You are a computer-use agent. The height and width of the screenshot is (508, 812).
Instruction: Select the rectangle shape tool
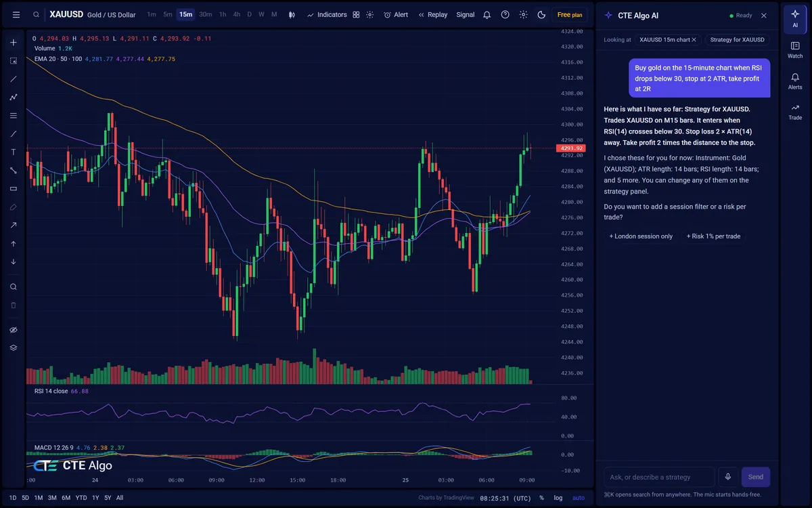(x=14, y=189)
